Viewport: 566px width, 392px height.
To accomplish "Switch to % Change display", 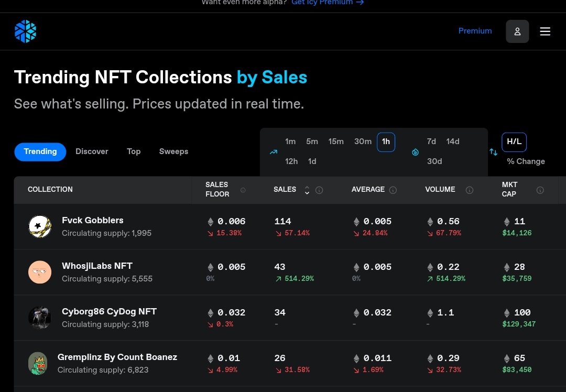I will click(x=526, y=161).
